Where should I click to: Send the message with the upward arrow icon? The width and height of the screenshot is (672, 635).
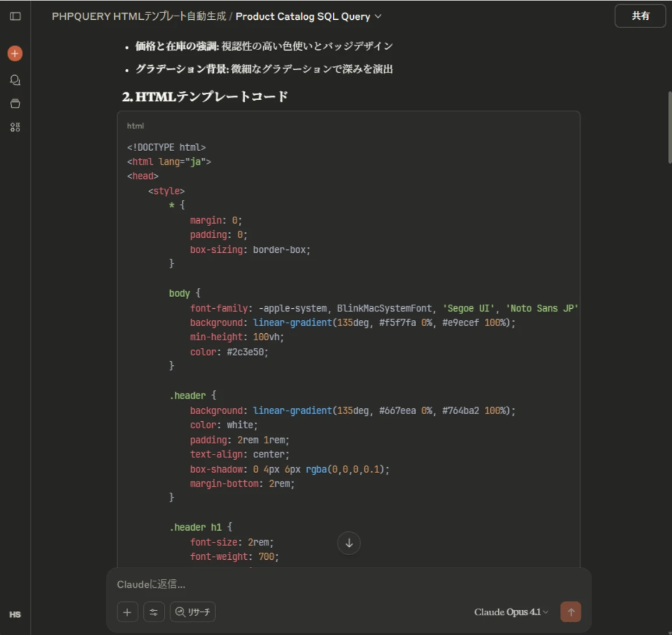(570, 612)
